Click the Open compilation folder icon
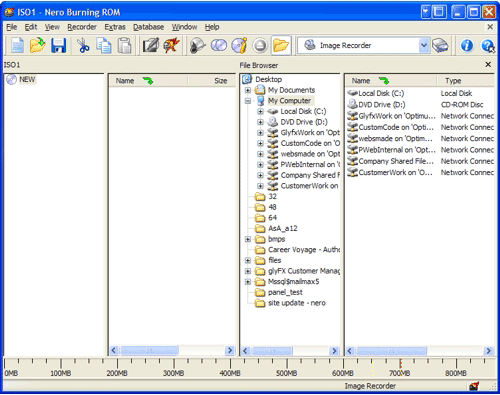 [37, 45]
